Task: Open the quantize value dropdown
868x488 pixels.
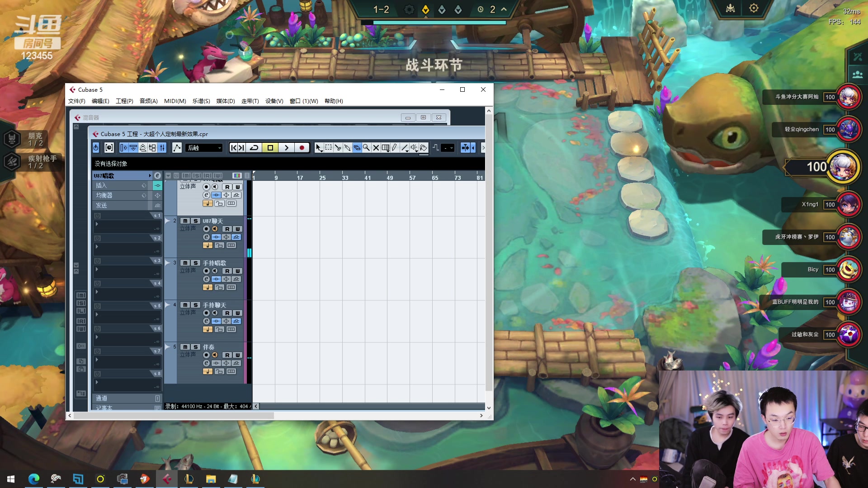Action: (448, 148)
